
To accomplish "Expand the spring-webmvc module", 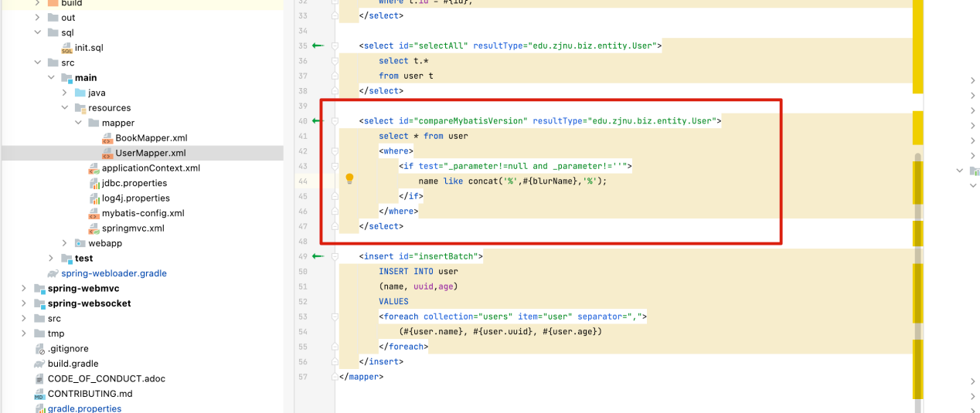I will click(x=25, y=289).
